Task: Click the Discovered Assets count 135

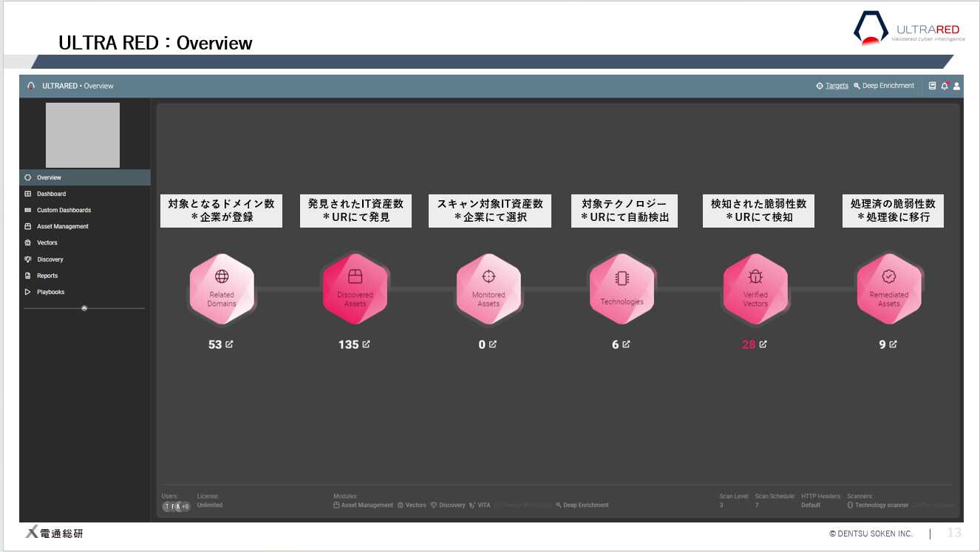Action: pos(349,344)
